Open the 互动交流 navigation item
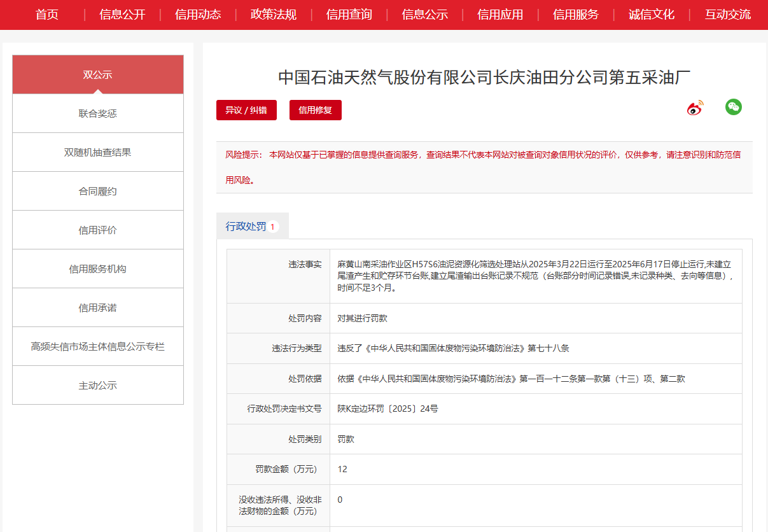Image resolution: width=768 pixels, height=532 pixels. [727, 15]
